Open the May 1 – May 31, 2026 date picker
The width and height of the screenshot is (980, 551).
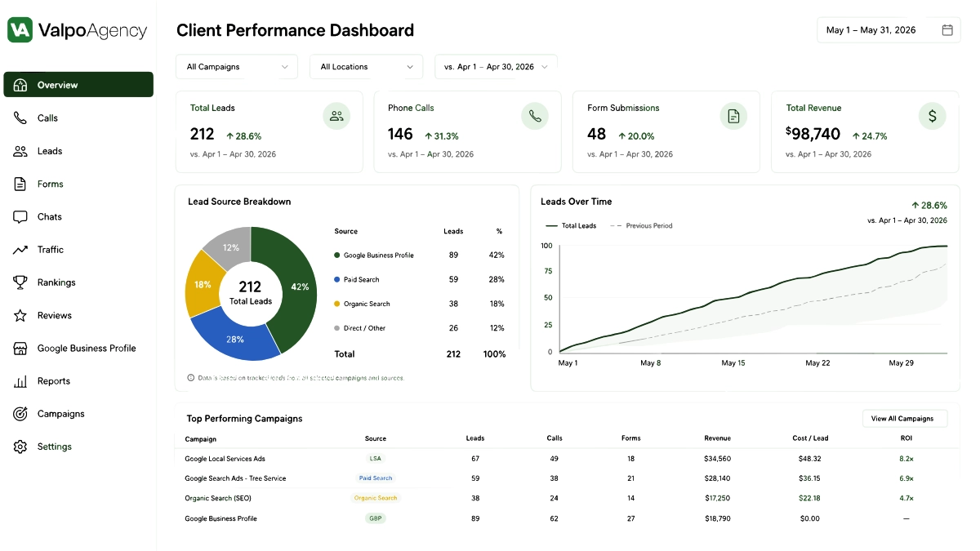889,30
